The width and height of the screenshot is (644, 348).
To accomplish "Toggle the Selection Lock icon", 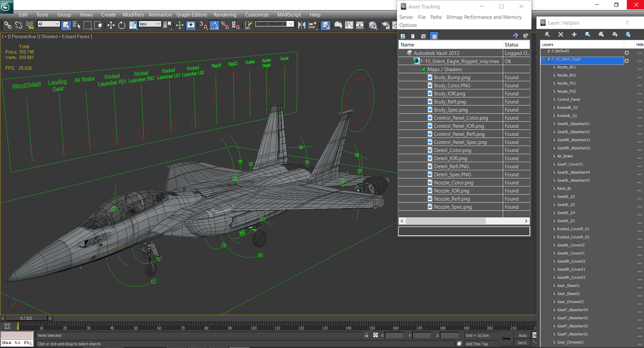I will pos(366,335).
